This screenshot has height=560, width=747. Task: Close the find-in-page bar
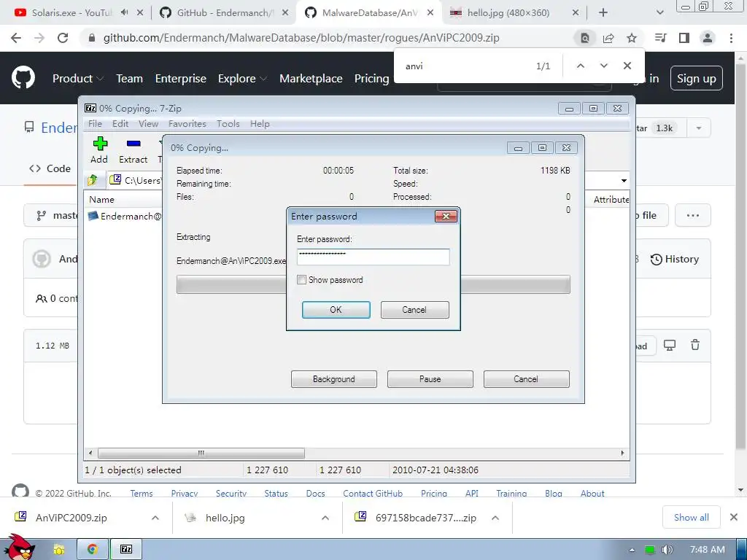coord(627,66)
